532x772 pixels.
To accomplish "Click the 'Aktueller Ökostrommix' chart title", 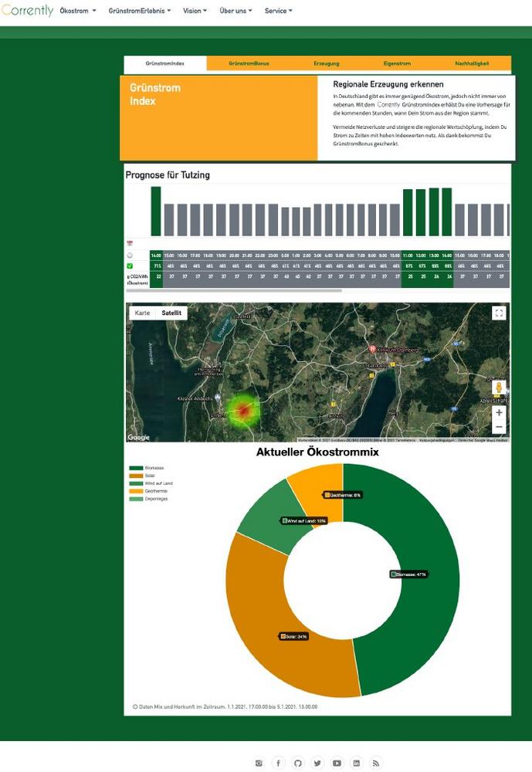I will click(317, 452).
